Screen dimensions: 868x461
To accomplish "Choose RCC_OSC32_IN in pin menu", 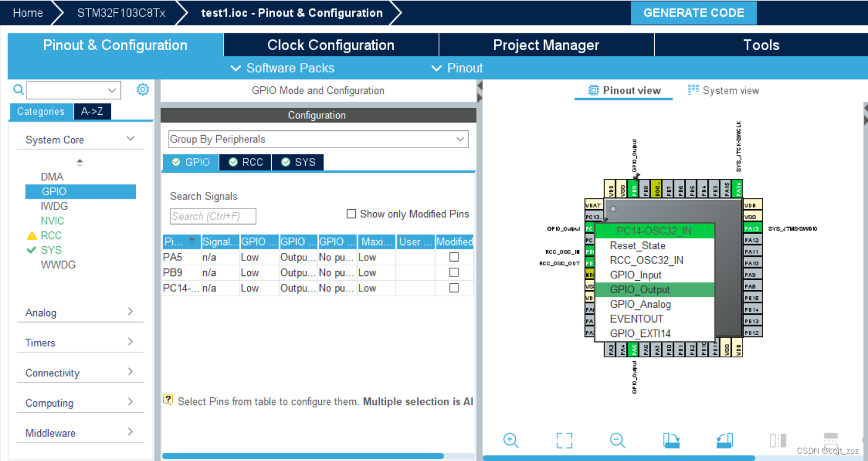I will 654,260.
